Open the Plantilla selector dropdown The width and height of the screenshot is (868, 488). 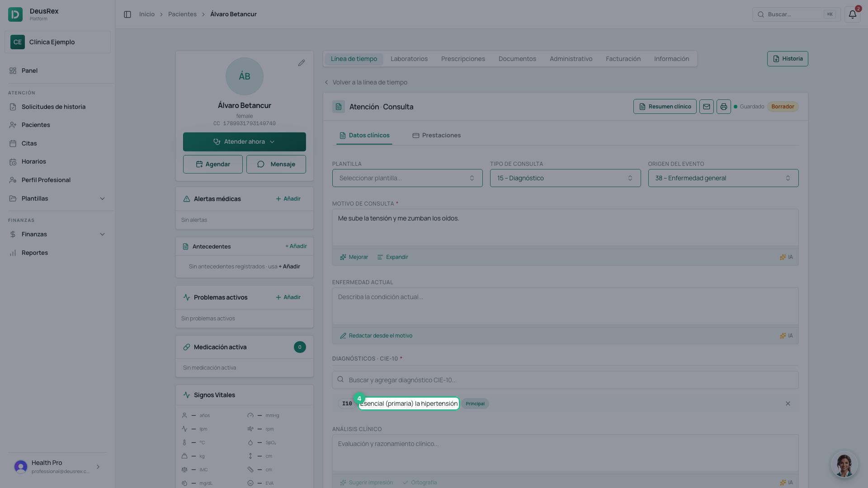(407, 178)
